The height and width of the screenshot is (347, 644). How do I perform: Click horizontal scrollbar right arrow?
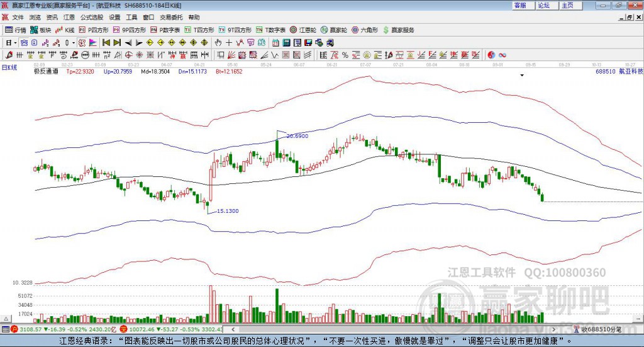pyautogui.click(x=553, y=329)
